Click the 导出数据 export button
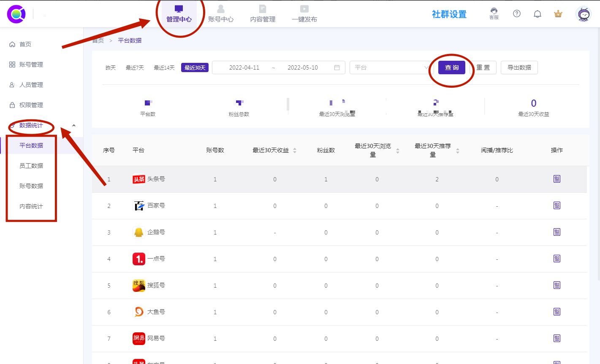The image size is (600, 364). (519, 67)
